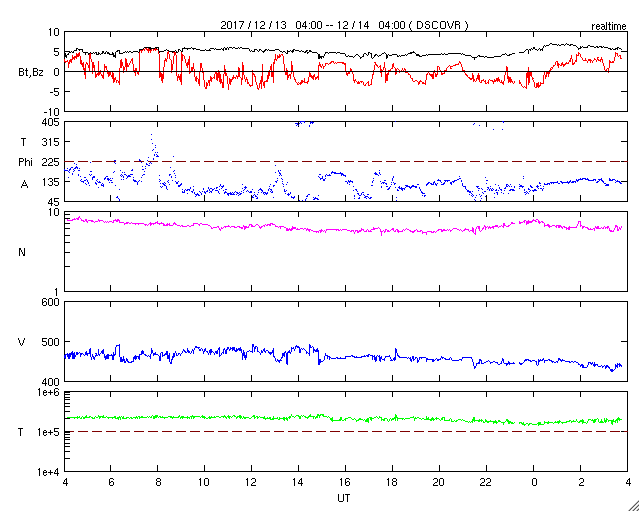
Task: Click the plot title date range with DSCOVR
Action: (x=344, y=25)
